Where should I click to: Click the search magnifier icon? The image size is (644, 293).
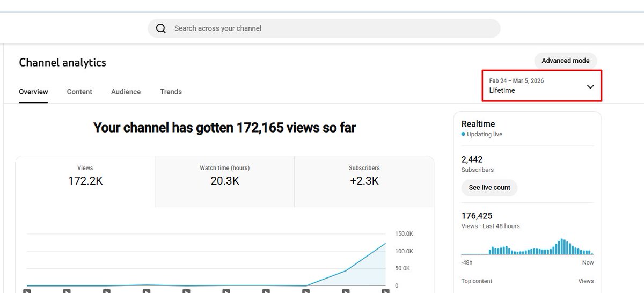click(x=161, y=28)
